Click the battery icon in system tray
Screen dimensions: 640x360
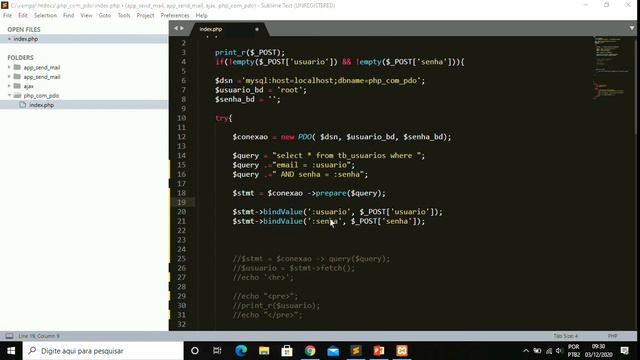tap(537, 351)
